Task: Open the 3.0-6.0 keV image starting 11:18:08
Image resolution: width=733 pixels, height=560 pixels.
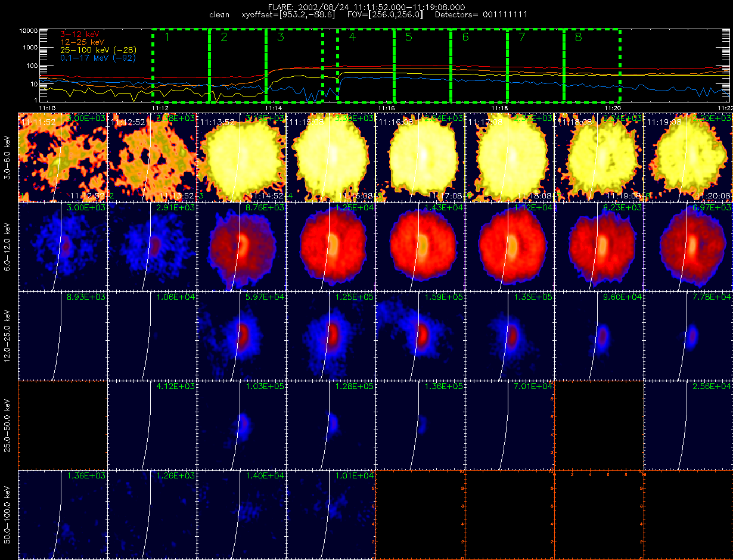Action: pos(600,157)
